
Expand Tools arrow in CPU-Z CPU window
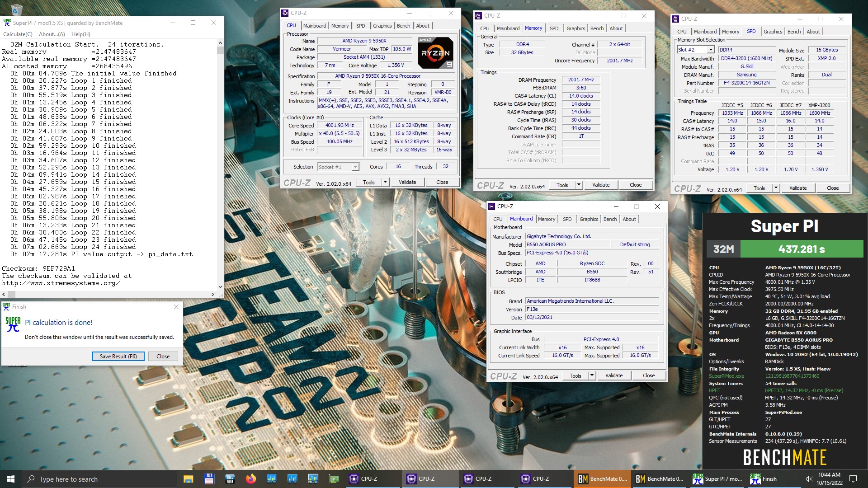click(x=385, y=182)
